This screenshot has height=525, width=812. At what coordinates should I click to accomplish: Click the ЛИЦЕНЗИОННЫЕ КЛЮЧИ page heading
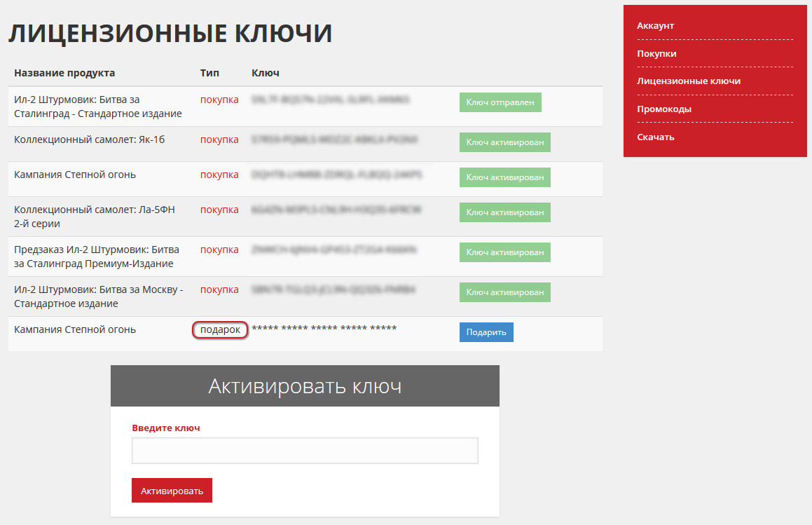coord(170,33)
